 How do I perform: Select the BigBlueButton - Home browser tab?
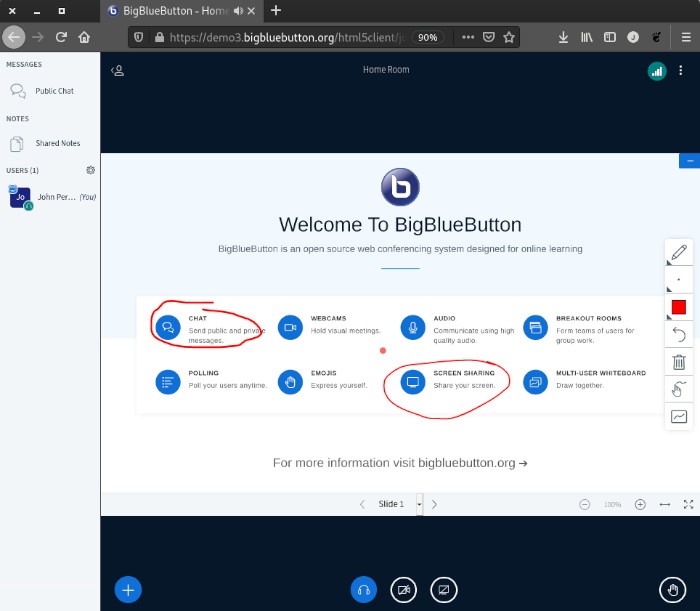[182, 11]
